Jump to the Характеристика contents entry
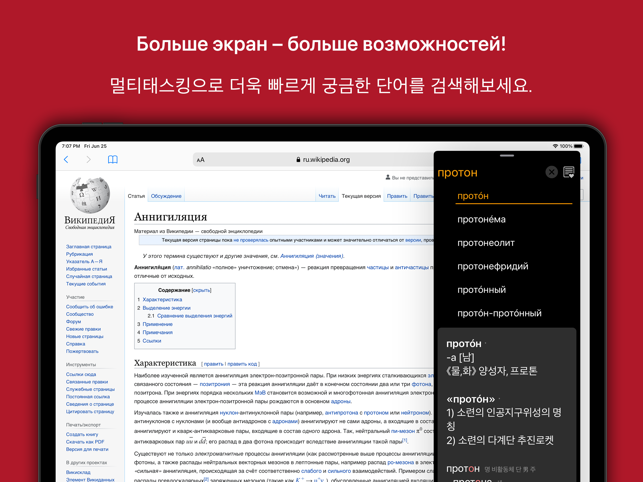This screenshot has width=643, height=482. (161, 299)
